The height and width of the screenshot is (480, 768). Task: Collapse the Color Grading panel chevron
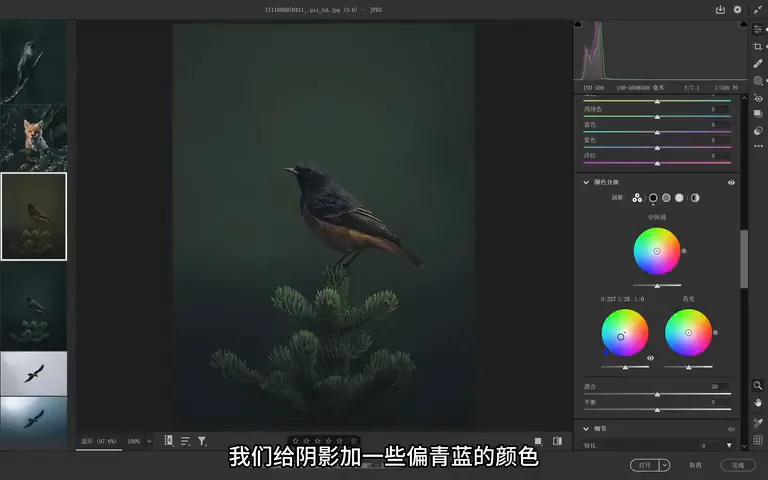coord(586,182)
